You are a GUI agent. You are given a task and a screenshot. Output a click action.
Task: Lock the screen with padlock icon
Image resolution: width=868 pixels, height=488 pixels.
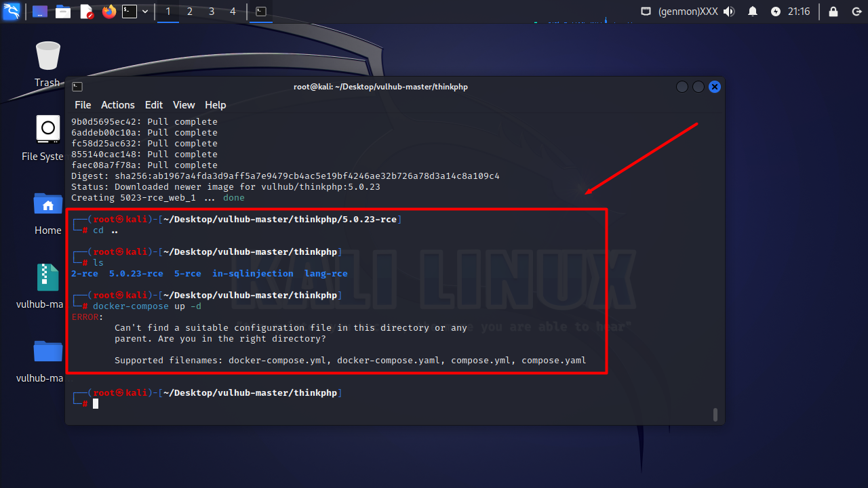(x=833, y=12)
